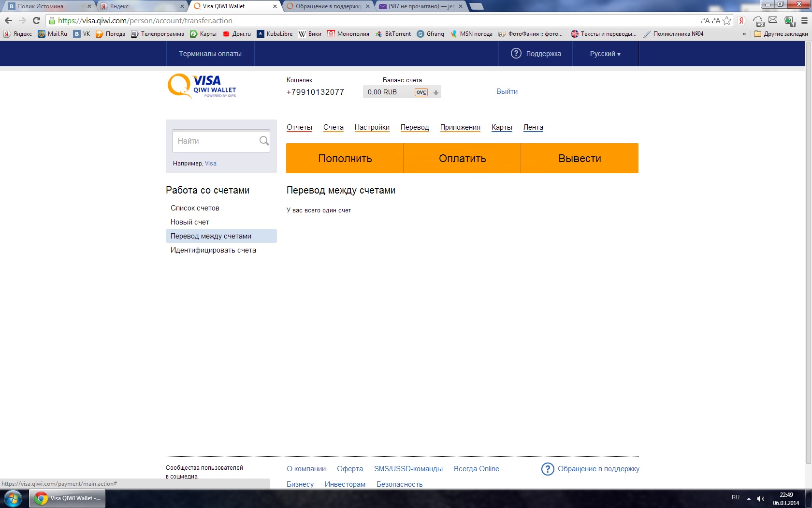
Task: Open the Оферта footer link
Action: click(x=350, y=469)
